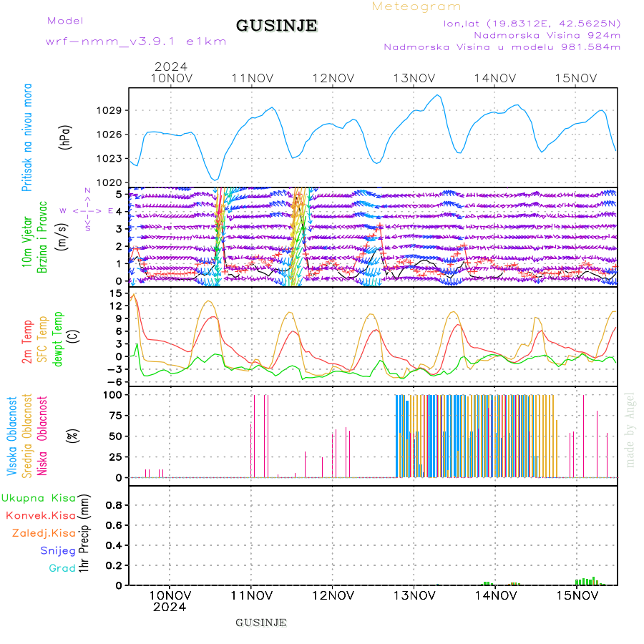Image resolution: width=644 pixels, height=644 pixels.
Task: Click the 'dewpt Temp' green legend label
Action: (57, 338)
